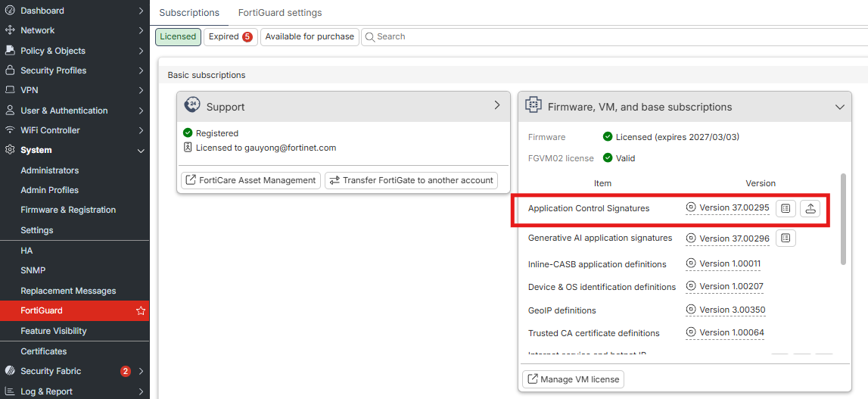This screenshot has width=868, height=399.
Task: Expand the Dashboard menu chevron
Action: click(142, 11)
